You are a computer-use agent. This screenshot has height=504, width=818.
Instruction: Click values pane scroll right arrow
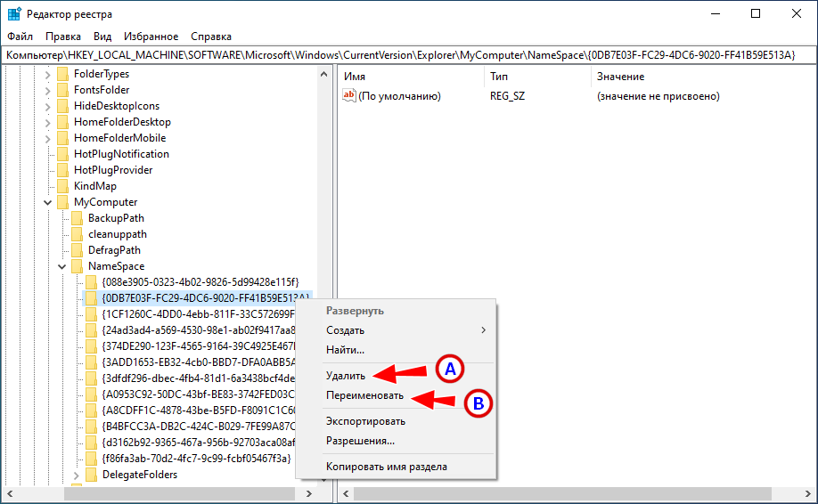808,493
